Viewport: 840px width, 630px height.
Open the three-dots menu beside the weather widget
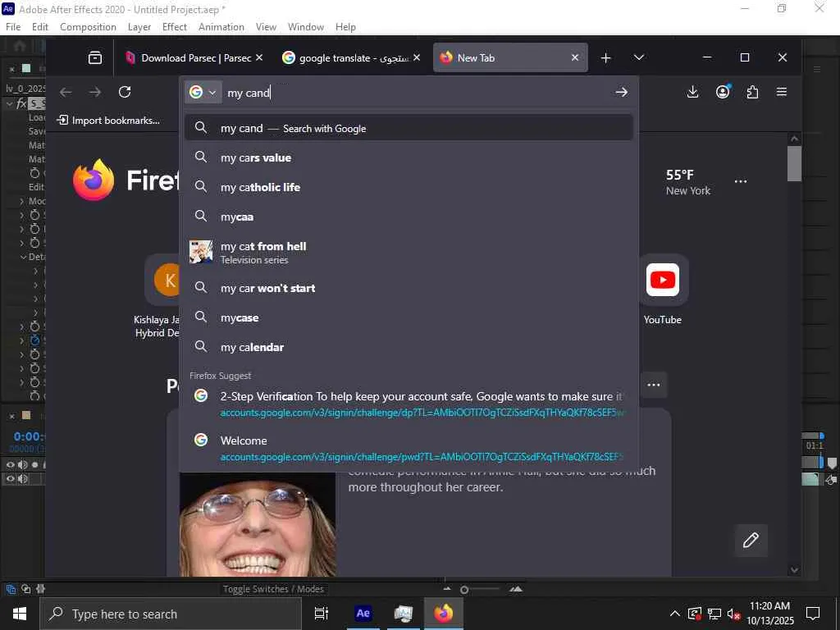pos(741,181)
